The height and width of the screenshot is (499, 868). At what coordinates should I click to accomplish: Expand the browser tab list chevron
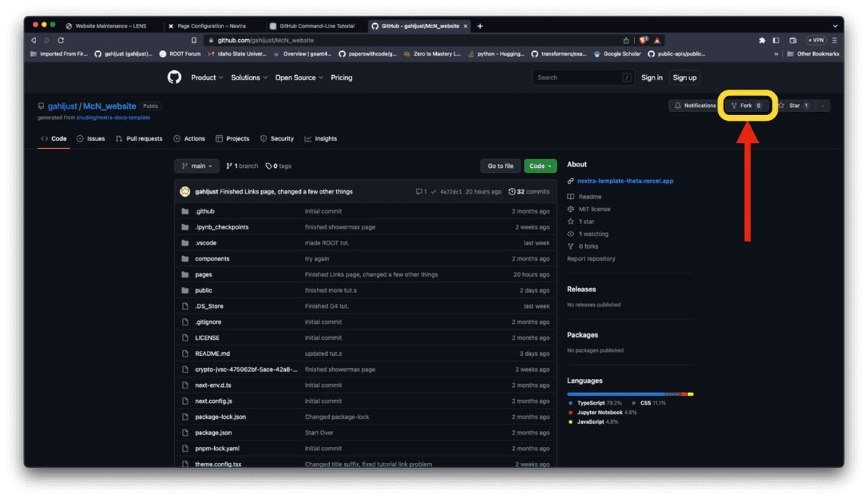tap(836, 26)
